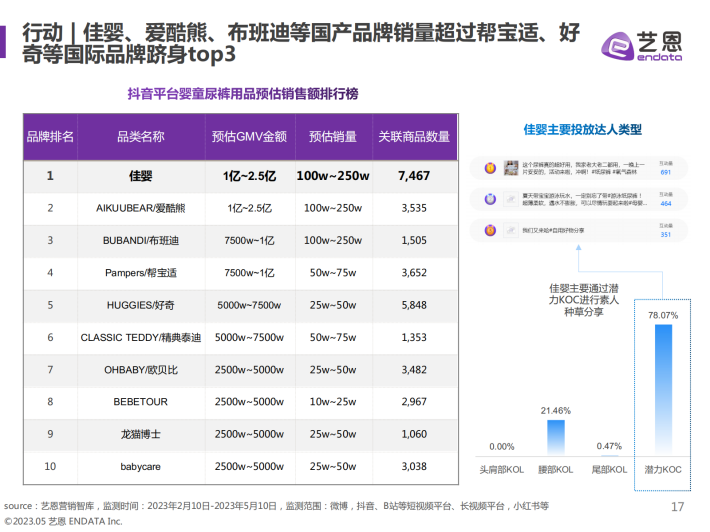
Task: Select the 佳婴 top-ranked row
Action: click(240, 176)
